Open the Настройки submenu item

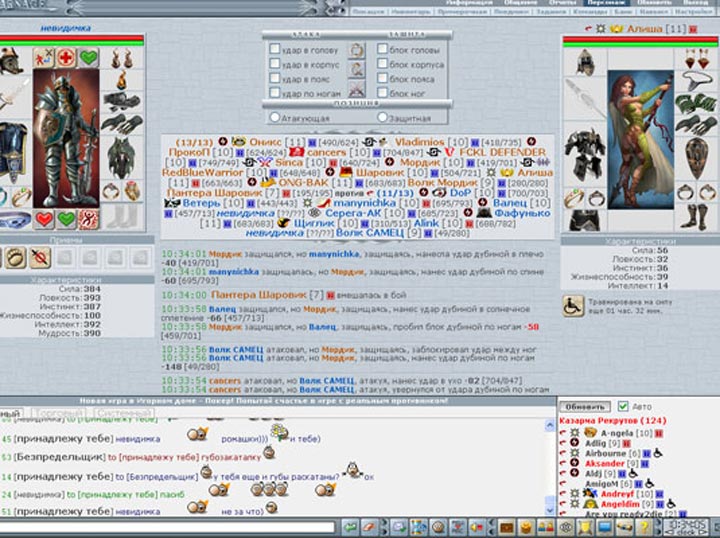pyautogui.click(x=694, y=12)
